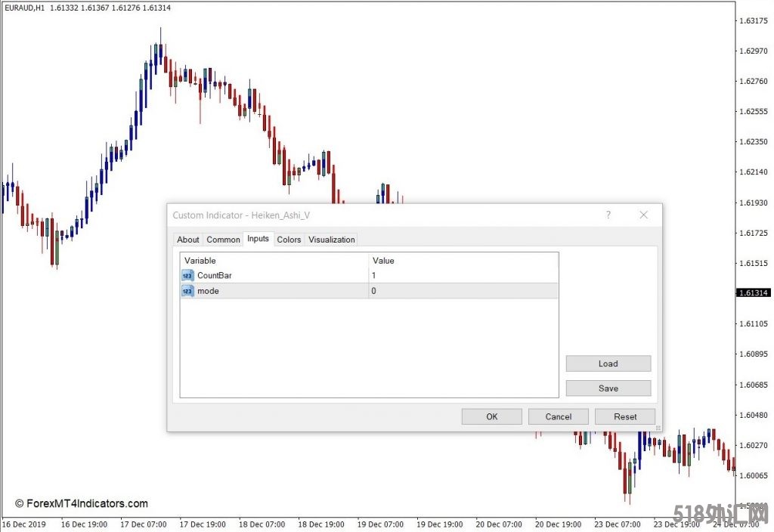Click the Cancel button
Image resolution: width=774 pixels, height=532 pixels.
559,416
